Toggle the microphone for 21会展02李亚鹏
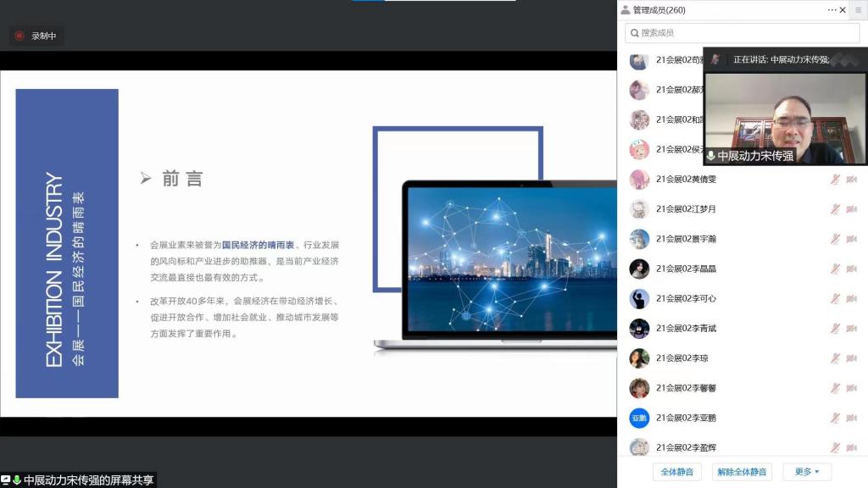 pyautogui.click(x=835, y=418)
